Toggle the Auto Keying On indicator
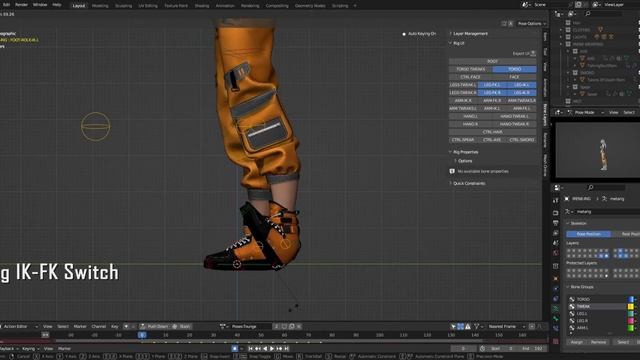 pos(419,34)
